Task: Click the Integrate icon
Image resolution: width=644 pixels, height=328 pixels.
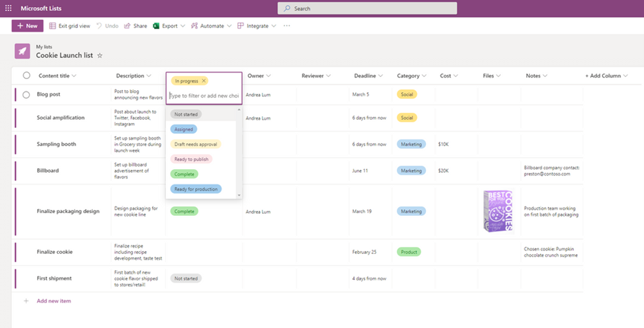Action: tap(241, 26)
